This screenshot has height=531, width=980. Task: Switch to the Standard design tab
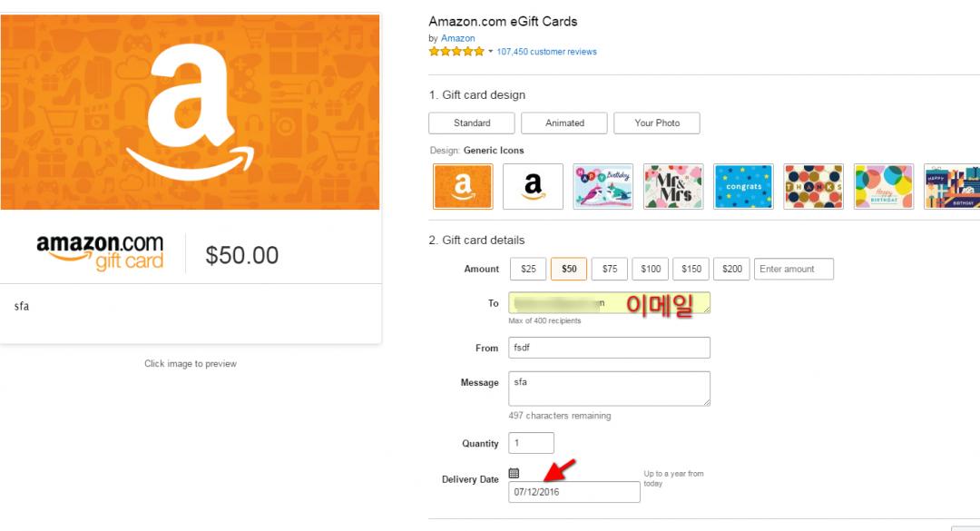click(x=472, y=123)
